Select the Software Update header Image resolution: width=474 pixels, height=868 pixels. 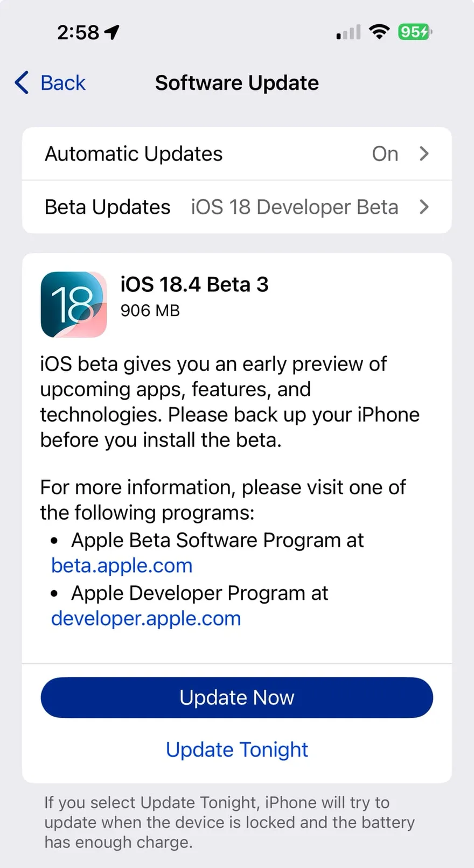pyautogui.click(x=237, y=83)
